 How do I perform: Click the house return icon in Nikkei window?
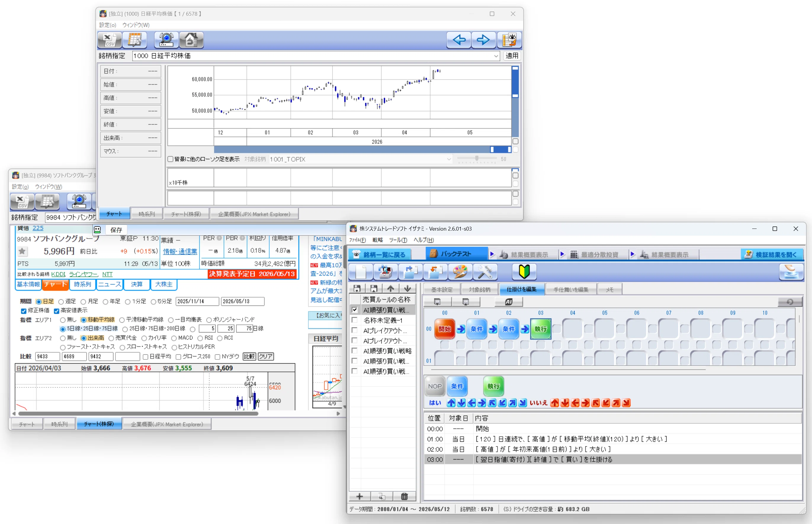pos(191,40)
